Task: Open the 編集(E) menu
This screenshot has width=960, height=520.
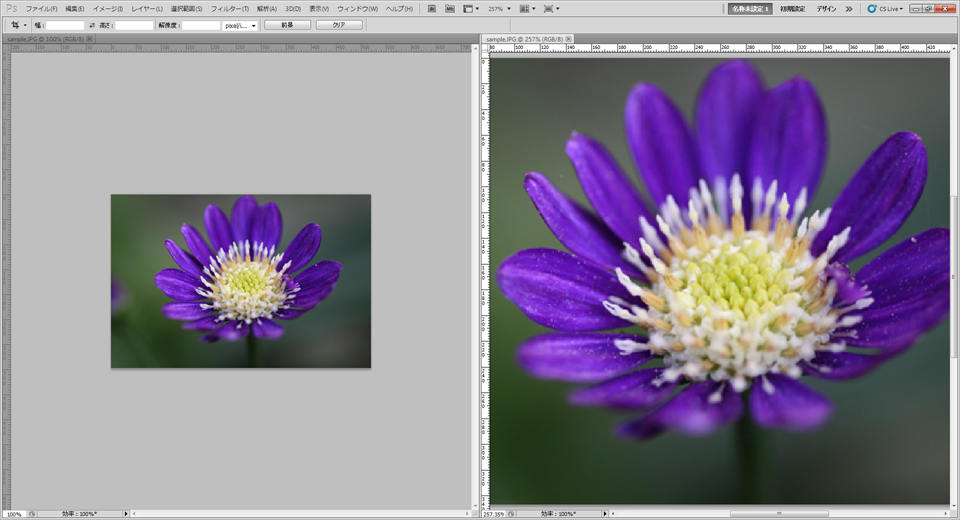Action: tap(75, 9)
